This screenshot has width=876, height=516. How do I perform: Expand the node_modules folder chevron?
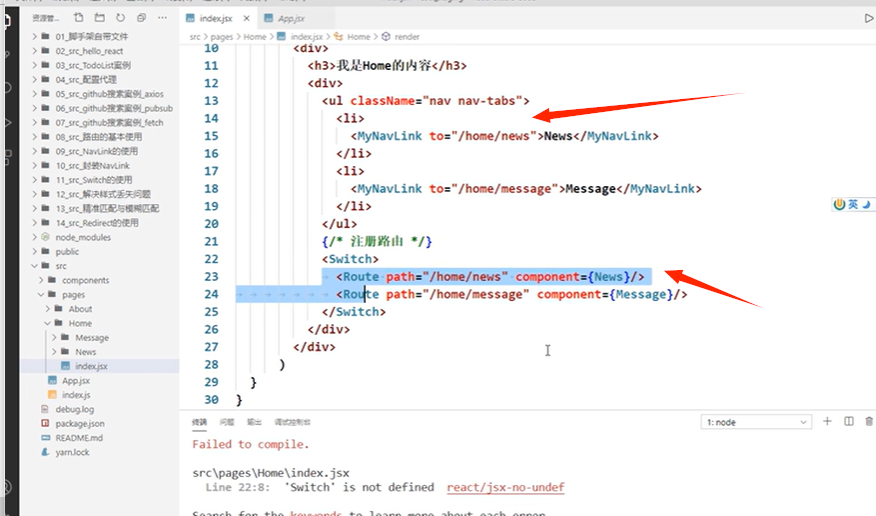(x=35, y=237)
